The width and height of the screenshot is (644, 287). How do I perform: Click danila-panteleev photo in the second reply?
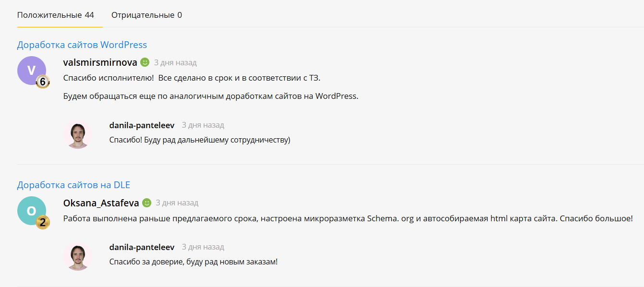[78, 257]
